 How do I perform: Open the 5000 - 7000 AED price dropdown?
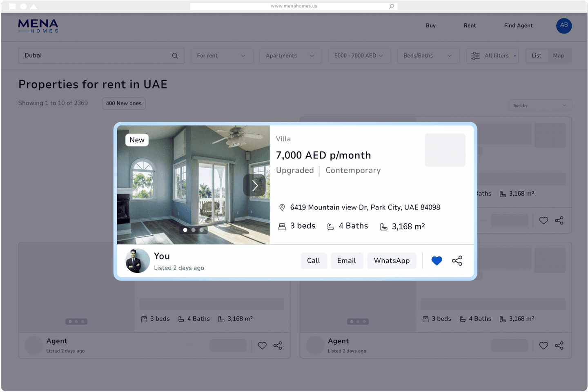click(359, 56)
